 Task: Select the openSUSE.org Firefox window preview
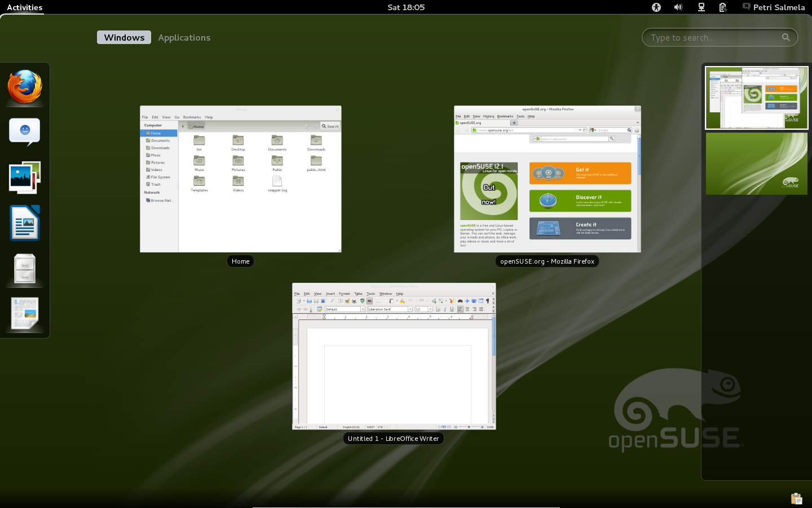[x=548, y=179]
